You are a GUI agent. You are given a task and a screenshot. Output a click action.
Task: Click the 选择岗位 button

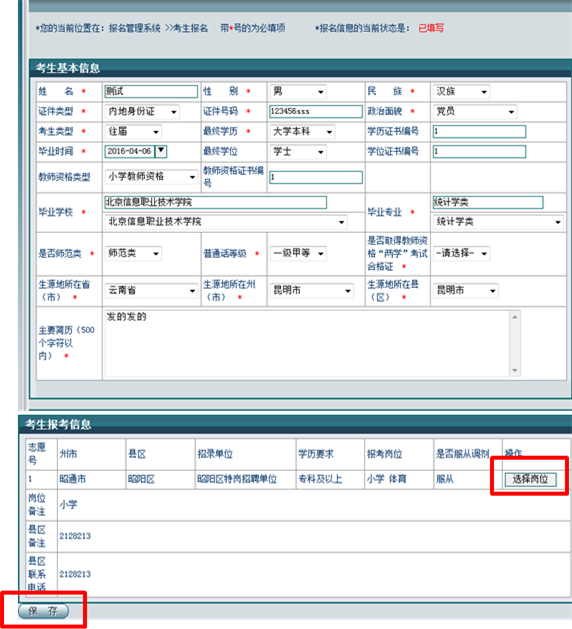click(530, 479)
